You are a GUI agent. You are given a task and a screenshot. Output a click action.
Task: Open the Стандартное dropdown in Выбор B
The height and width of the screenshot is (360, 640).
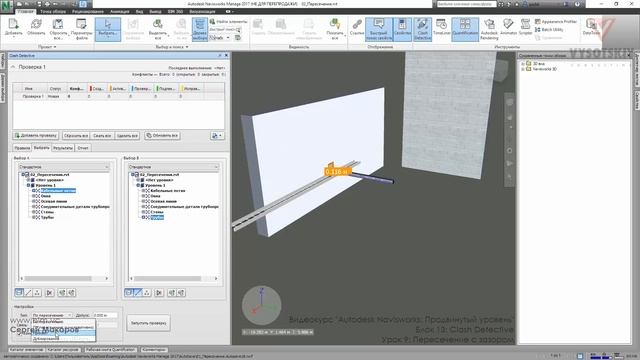[x=174, y=167]
